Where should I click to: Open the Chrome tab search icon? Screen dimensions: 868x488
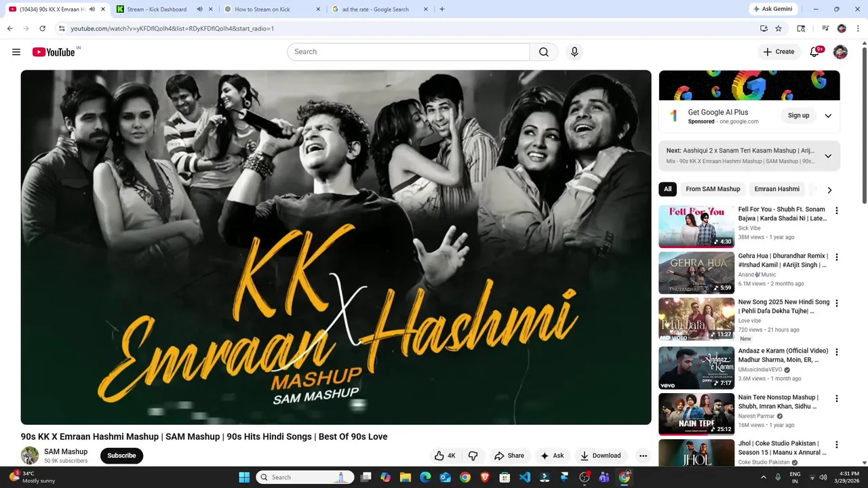tap(801, 28)
